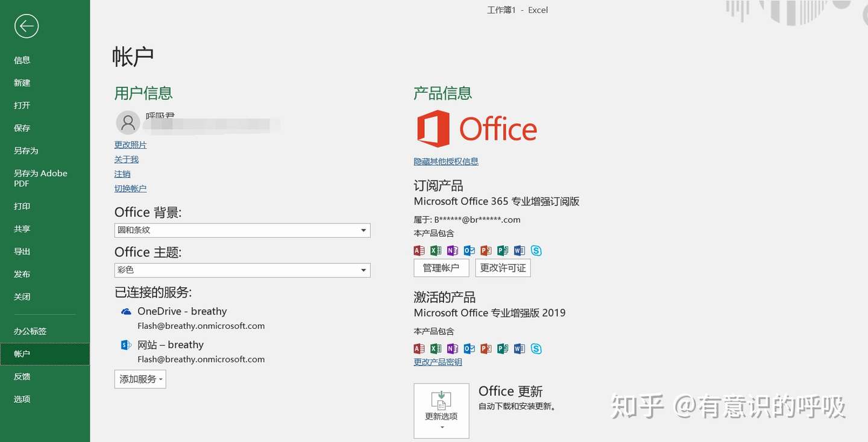Click the 更改照片 link
Screen dimensions: 868x442
(x=131, y=145)
